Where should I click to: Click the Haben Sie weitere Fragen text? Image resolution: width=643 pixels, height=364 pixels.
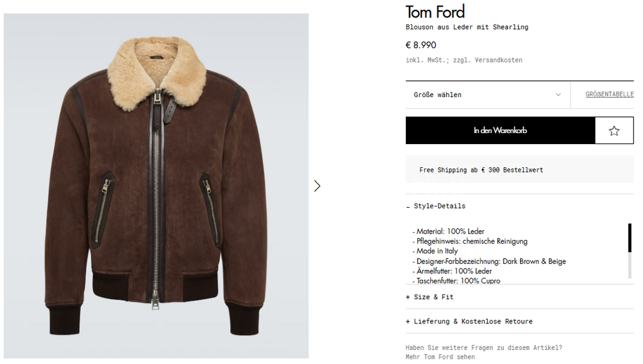tap(484, 348)
